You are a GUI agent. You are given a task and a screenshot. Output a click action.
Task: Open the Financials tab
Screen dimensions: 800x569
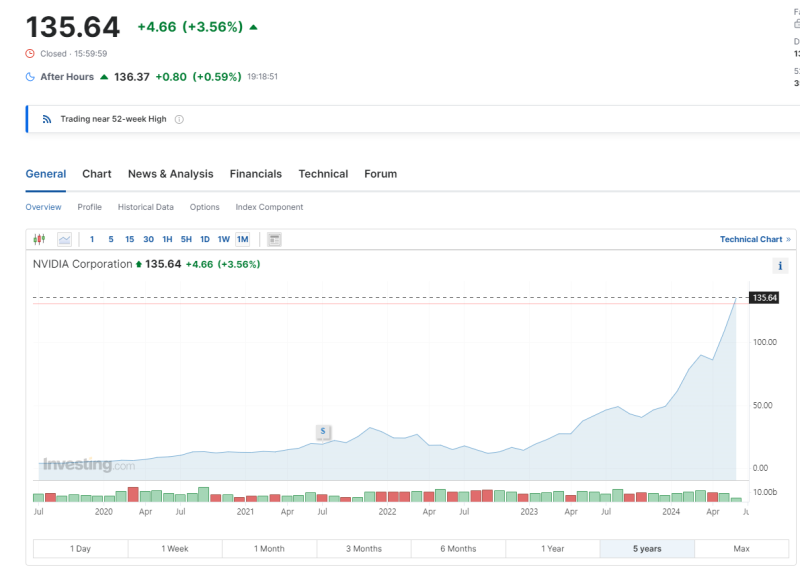pyautogui.click(x=256, y=174)
